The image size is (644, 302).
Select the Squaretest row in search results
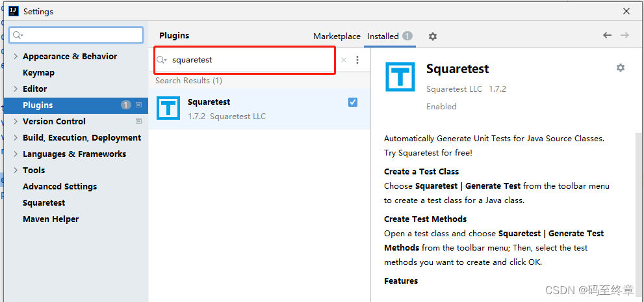(259, 109)
